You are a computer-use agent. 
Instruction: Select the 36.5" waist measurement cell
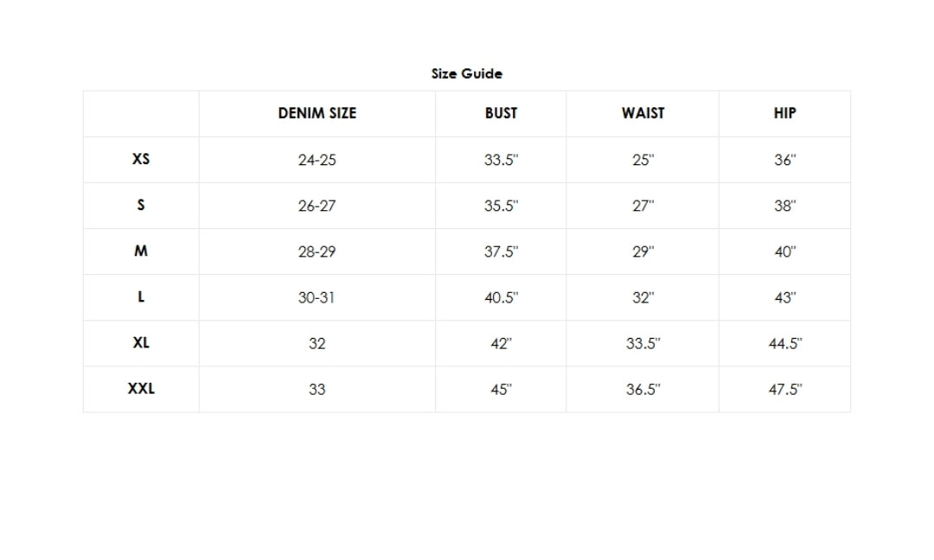click(643, 389)
